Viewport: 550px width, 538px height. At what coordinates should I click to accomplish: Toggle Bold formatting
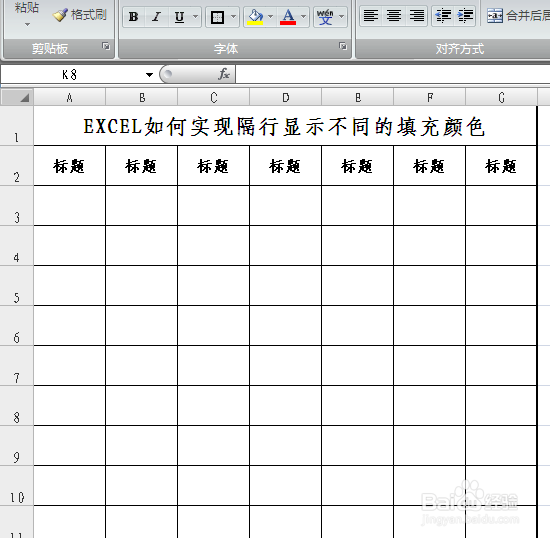(133, 16)
